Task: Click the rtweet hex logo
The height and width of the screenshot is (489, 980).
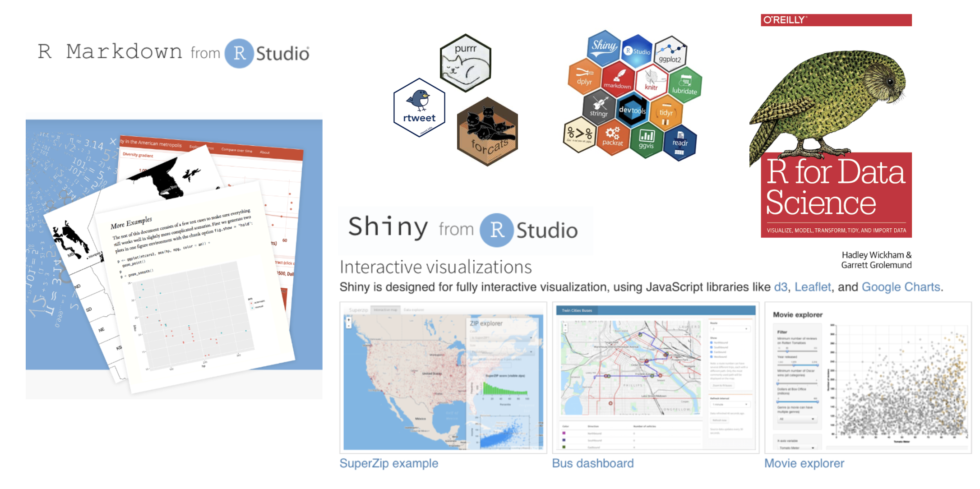Action: pos(419,107)
